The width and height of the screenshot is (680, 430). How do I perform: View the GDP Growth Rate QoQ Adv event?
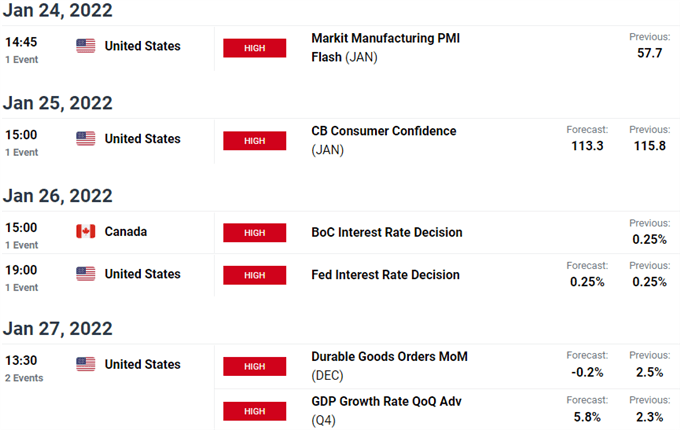pos(385,400)
